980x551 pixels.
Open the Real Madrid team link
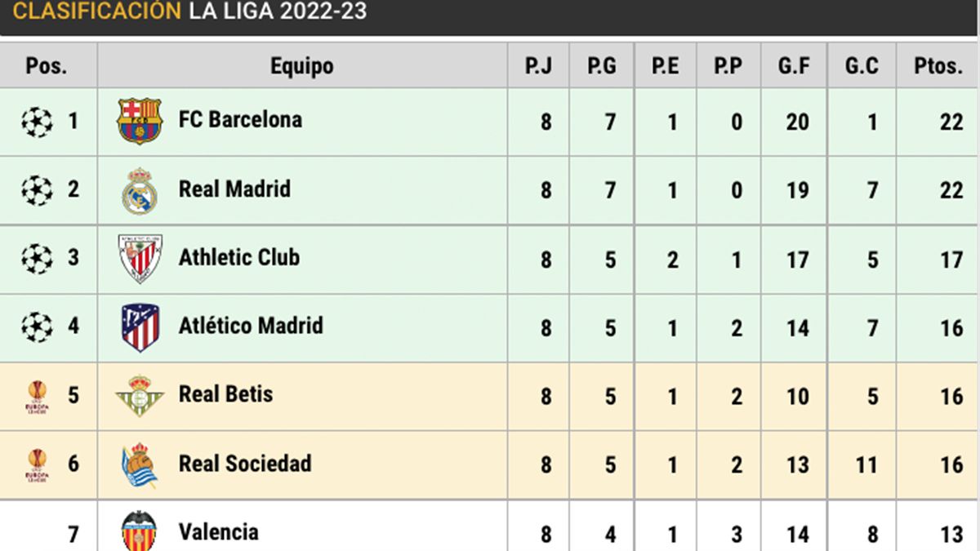coord(234,189)
